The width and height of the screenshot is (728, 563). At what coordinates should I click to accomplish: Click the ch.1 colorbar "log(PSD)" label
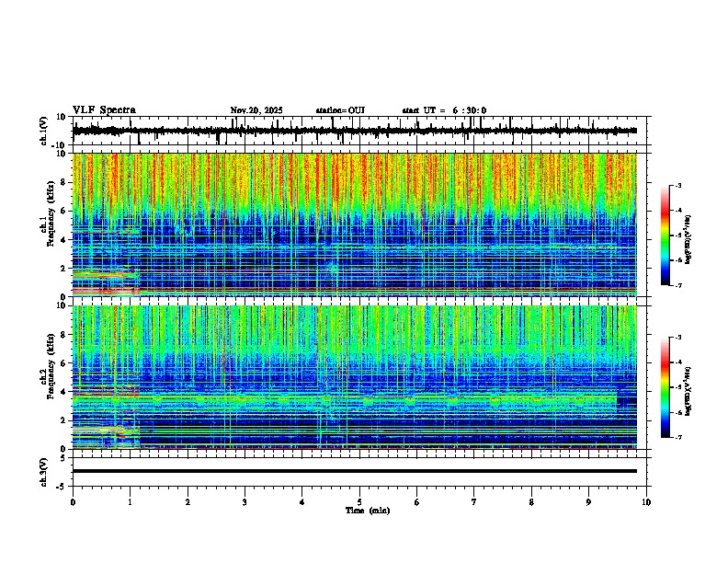[x=688, y=239]
